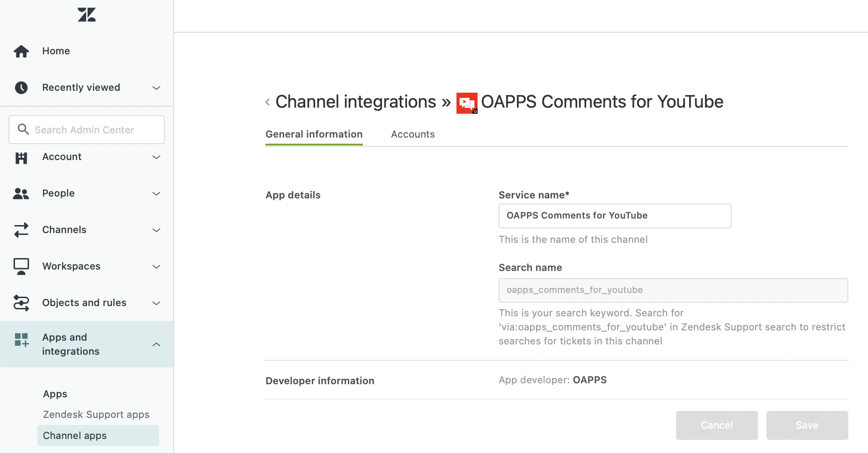
Task: Click the Apps and integrations grid icon
Action: (x=22, y=340)
